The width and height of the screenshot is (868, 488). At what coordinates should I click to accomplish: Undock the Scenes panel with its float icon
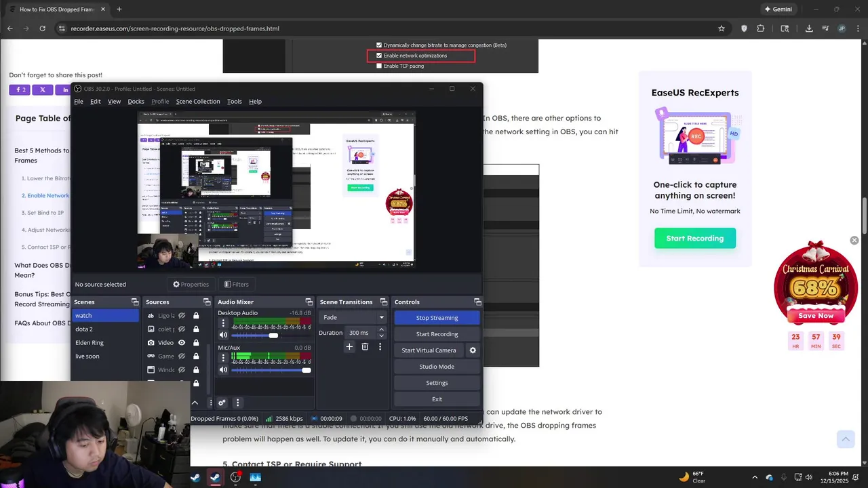tap(135, 302)
